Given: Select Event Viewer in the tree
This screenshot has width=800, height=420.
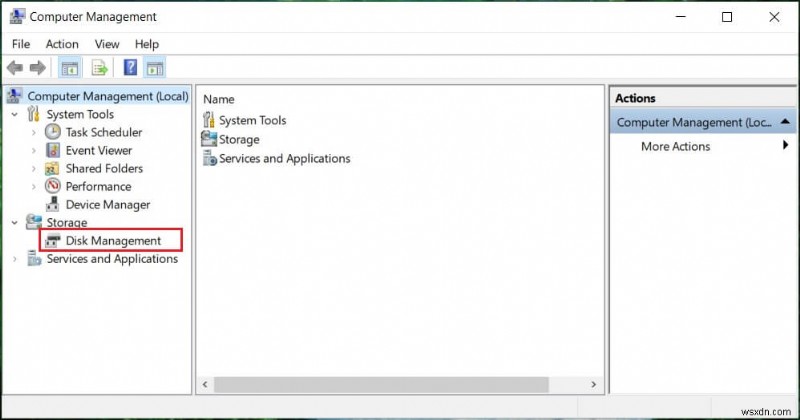Looking at the screenshot, I should (x=99, y=151).
